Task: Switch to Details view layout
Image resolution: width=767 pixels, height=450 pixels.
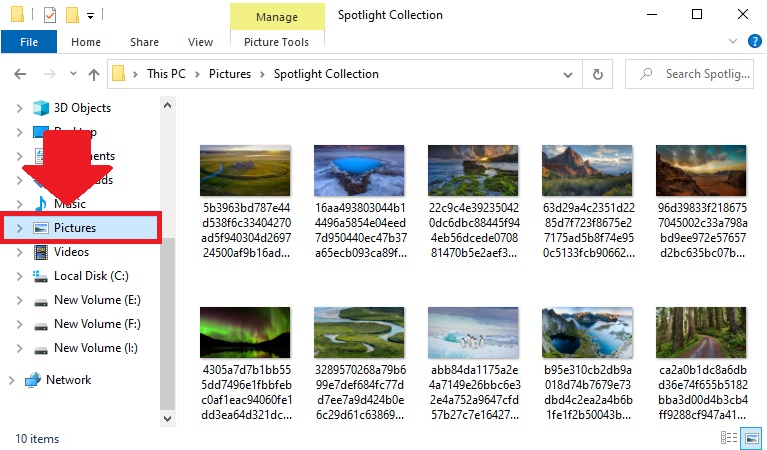Action: click(729, 437)
